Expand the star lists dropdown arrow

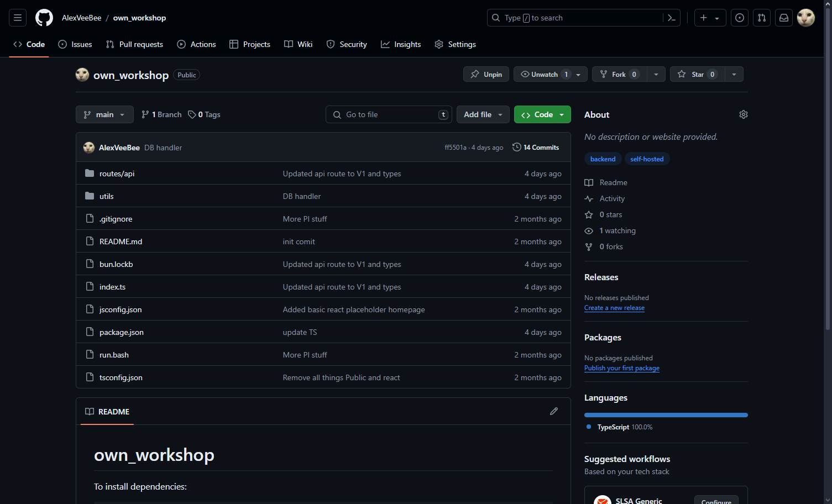point(734,74)
